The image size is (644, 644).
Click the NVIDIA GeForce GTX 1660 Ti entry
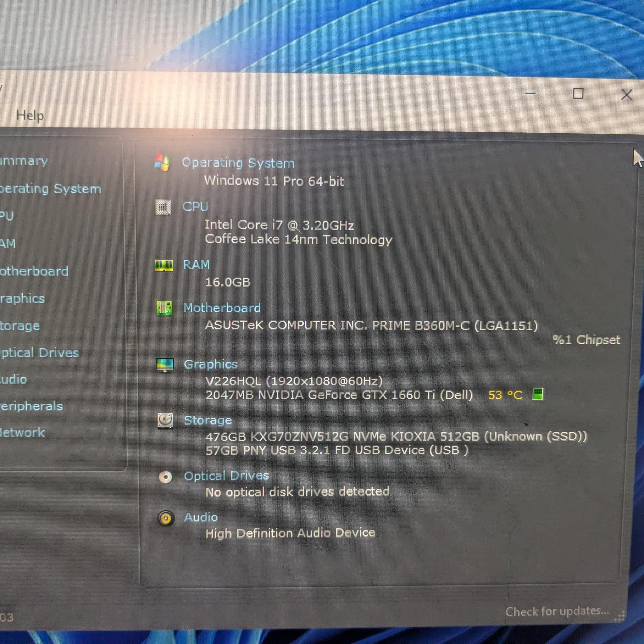pos(339,395)
